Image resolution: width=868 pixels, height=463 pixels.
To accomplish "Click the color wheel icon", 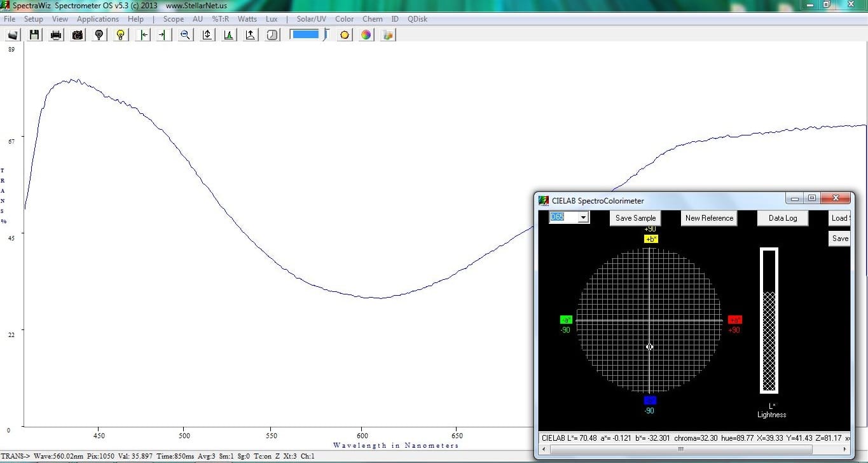I will coord(366,35).
